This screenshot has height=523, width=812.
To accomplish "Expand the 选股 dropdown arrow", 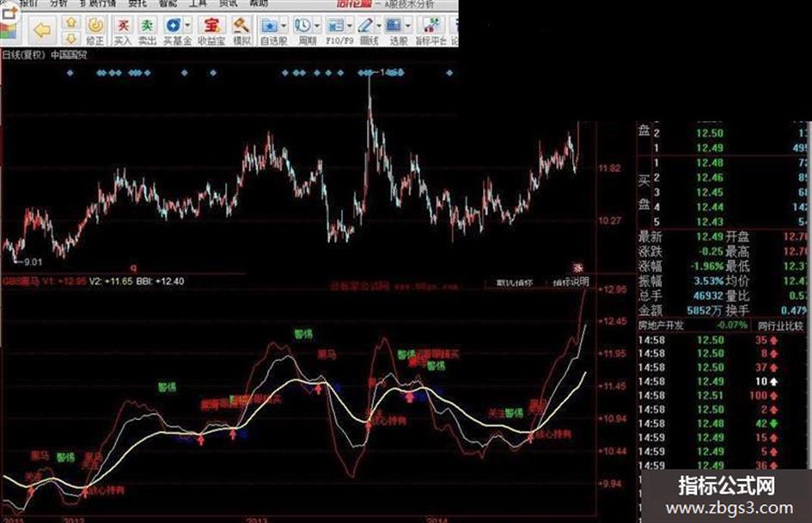I will coord(408,25).
